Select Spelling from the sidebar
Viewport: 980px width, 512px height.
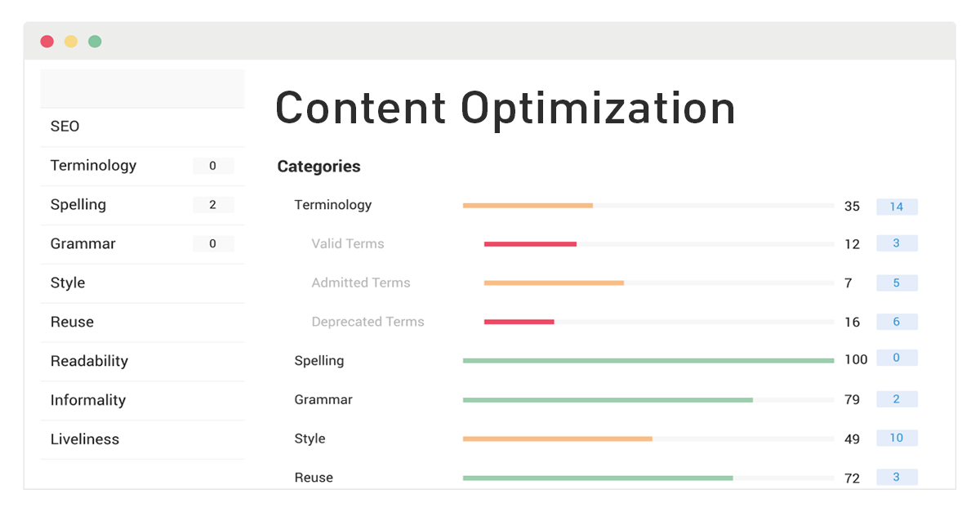coord(78,204)
